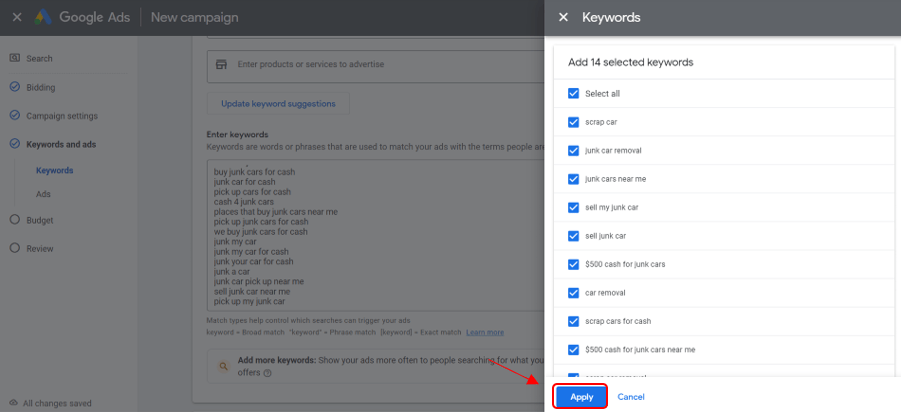Uncheck the 'scrap cars for cash' keyword
Viewport: 901px width, 412px height.
[573, 321]
